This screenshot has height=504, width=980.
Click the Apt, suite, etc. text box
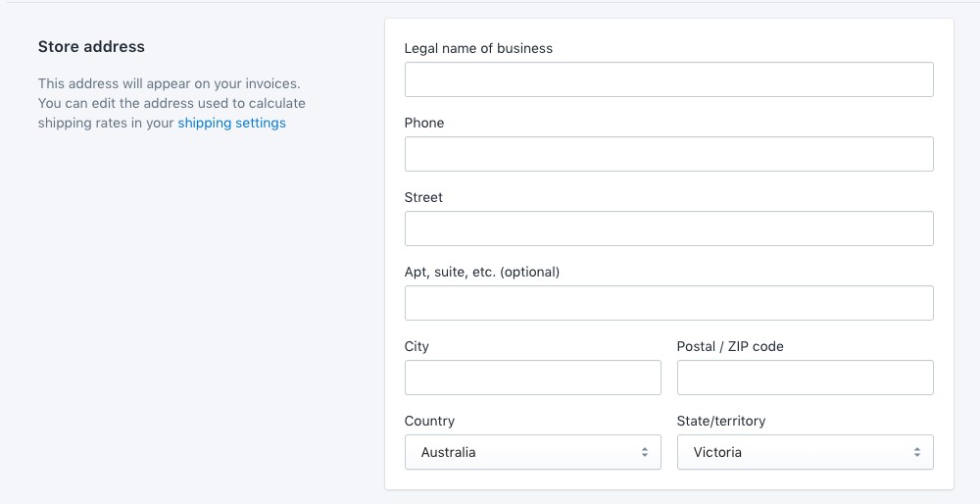click(x=668, y=303)
